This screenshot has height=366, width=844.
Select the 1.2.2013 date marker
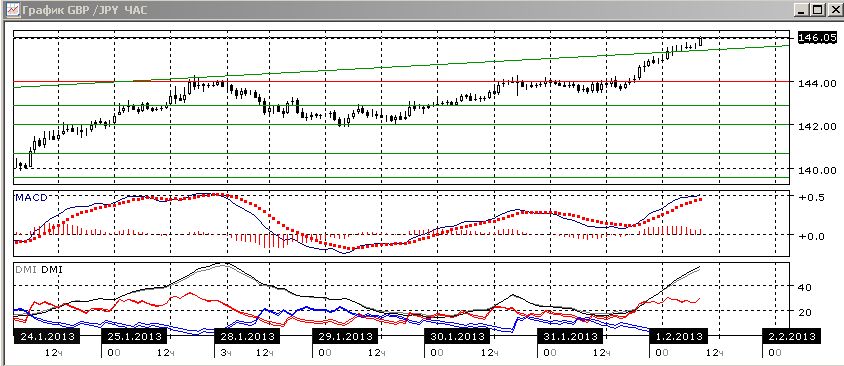678,336
